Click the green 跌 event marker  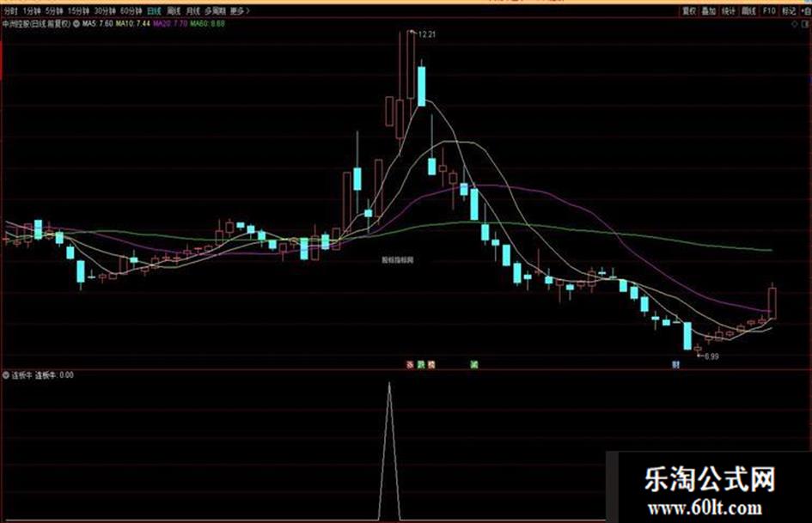tap(421, 364)
